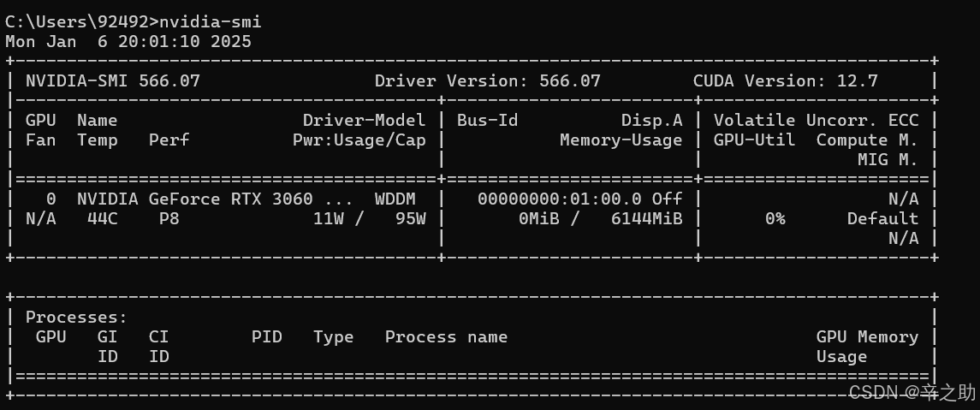Click the Process name column header

click(x=446, y=337)
